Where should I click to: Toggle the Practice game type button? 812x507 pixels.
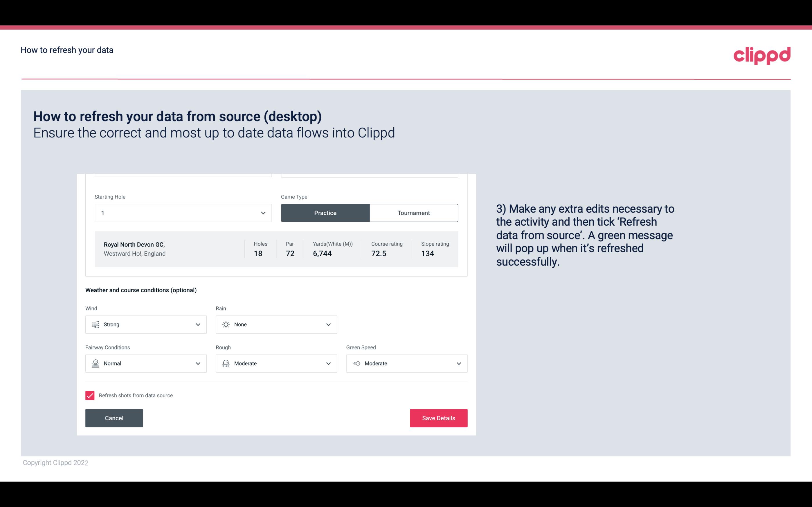click(325, 213)
